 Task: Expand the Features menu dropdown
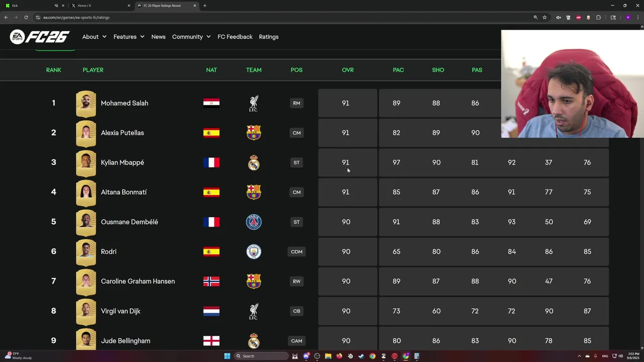point(129,37)
